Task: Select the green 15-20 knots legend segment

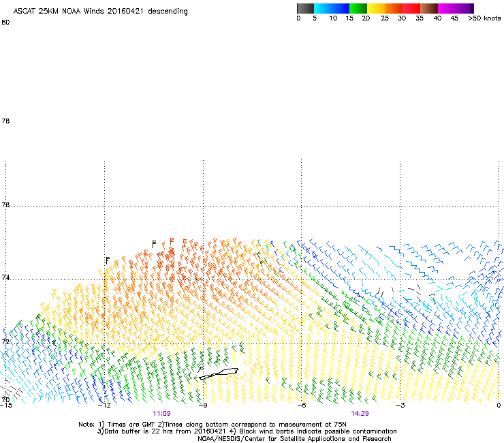Action: (x=358, y=8)
